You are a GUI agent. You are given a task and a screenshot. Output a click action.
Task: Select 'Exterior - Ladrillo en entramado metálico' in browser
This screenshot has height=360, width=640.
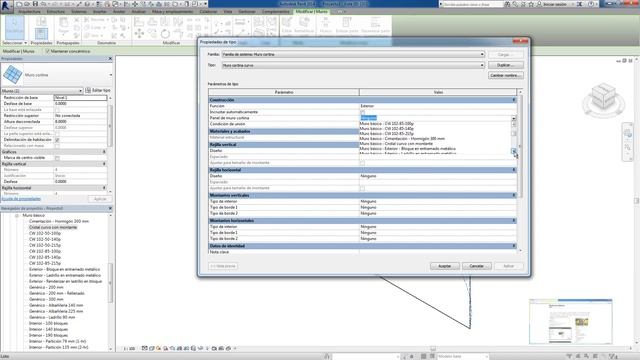click(x=65, y=276)
